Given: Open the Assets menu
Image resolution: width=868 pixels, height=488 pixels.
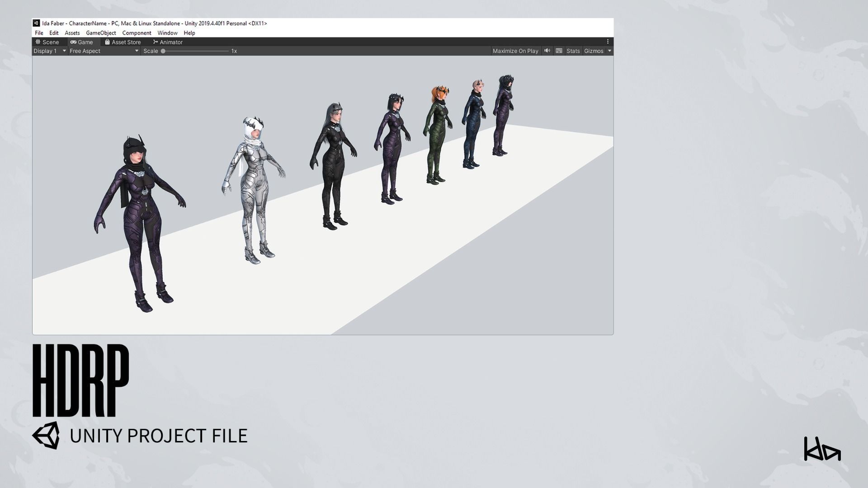Looking at the screenshot, I should coord(72,33).
